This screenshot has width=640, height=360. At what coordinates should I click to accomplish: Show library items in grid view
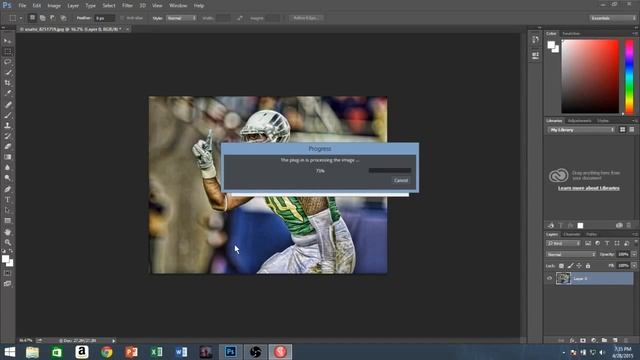coord(622,130)
